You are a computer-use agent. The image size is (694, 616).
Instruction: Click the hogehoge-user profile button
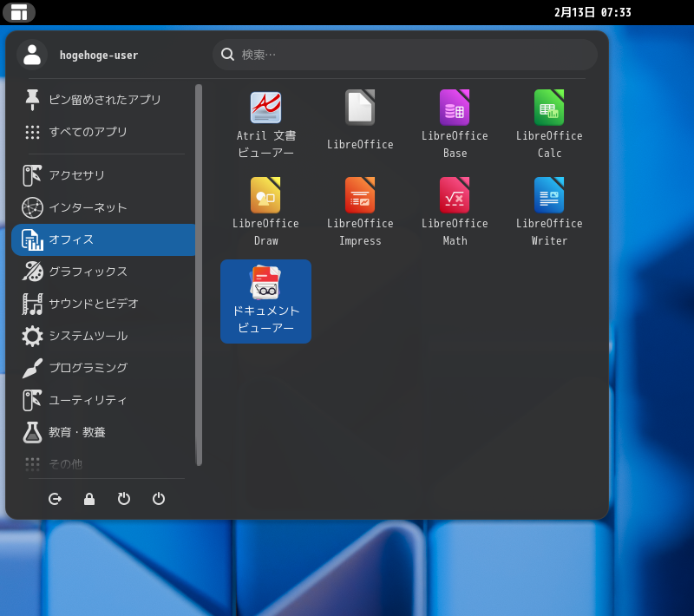78,55
